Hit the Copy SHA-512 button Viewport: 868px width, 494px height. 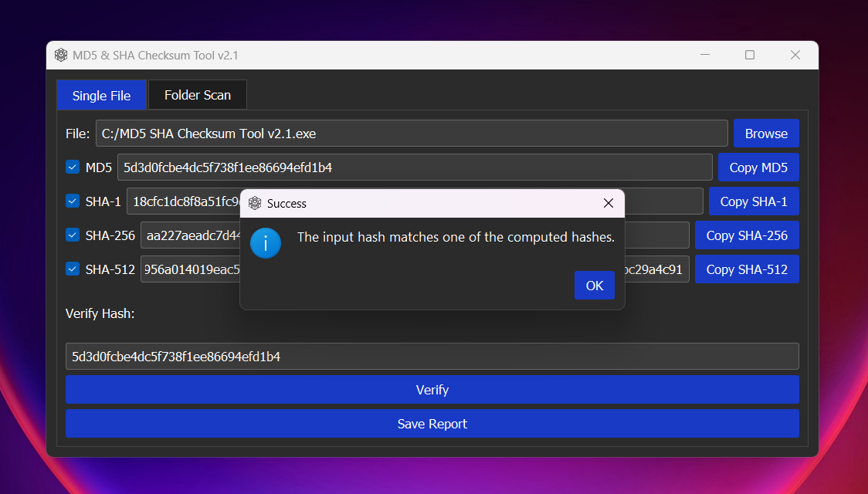[747, 269]
